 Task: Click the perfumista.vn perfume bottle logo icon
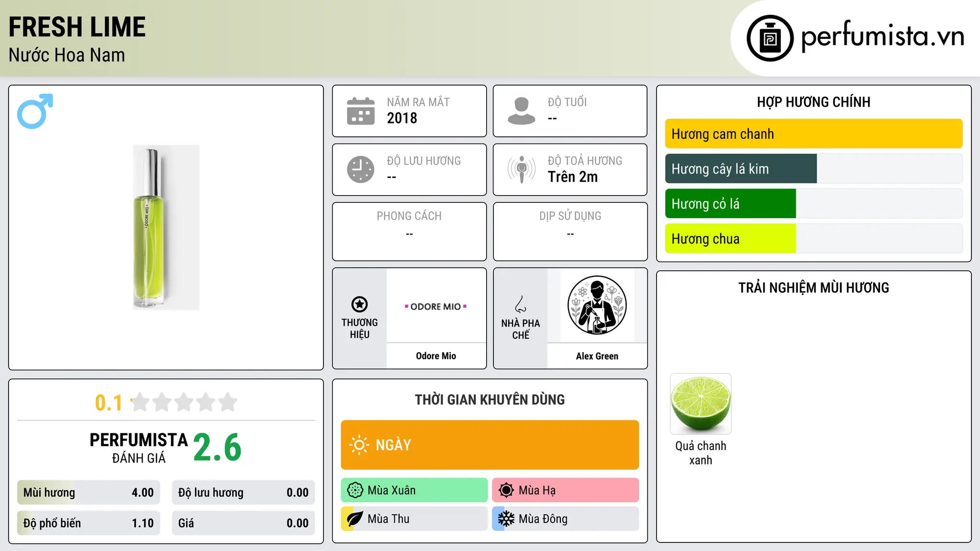point(770,38)
